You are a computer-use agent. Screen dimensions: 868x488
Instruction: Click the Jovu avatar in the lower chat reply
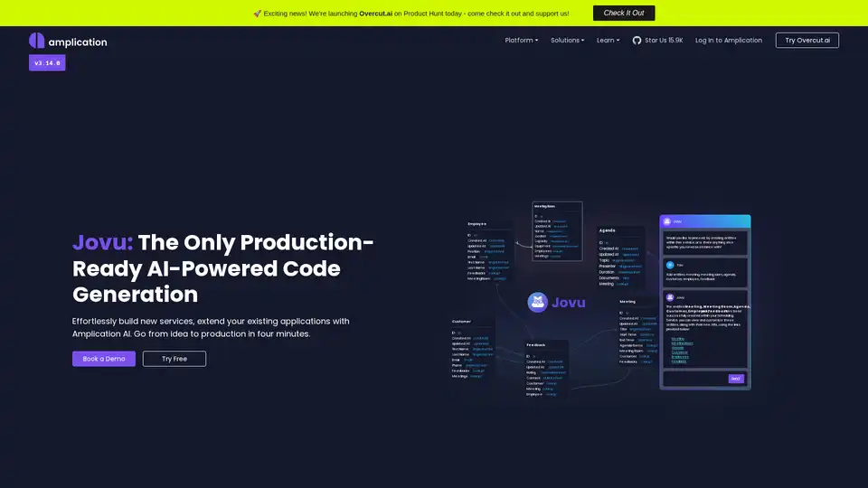[670, 296]
